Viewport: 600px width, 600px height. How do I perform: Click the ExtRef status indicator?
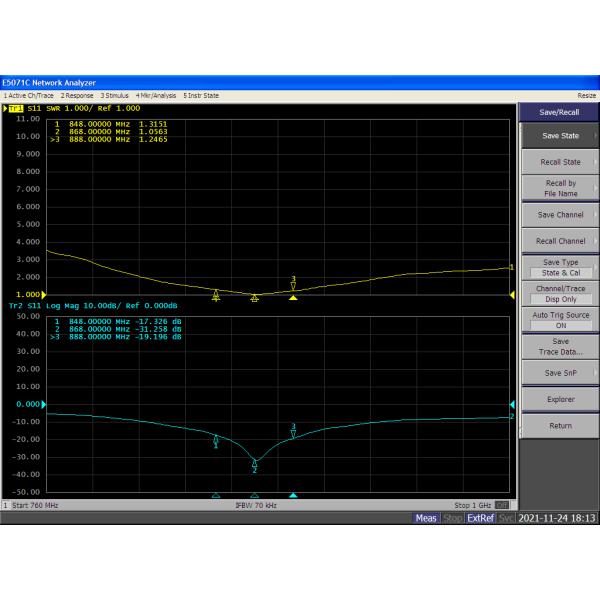[x=481, y=518]
